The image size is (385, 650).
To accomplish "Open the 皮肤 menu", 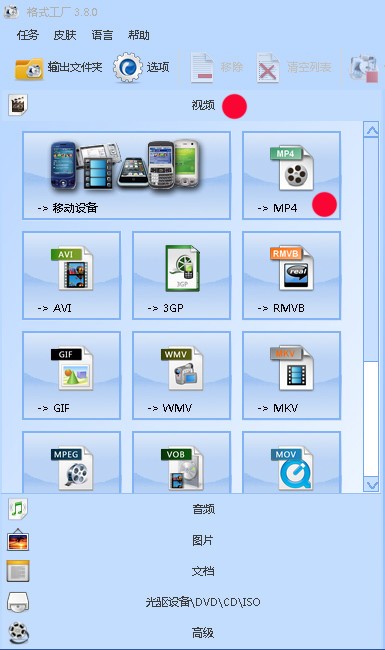I will coord(65,35).
